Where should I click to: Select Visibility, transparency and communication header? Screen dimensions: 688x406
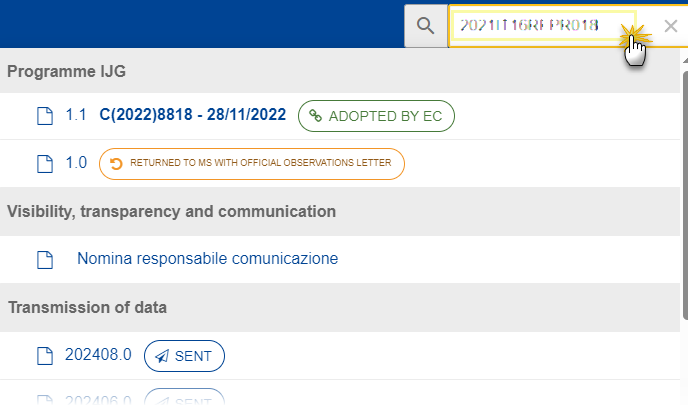coord(172,212)
